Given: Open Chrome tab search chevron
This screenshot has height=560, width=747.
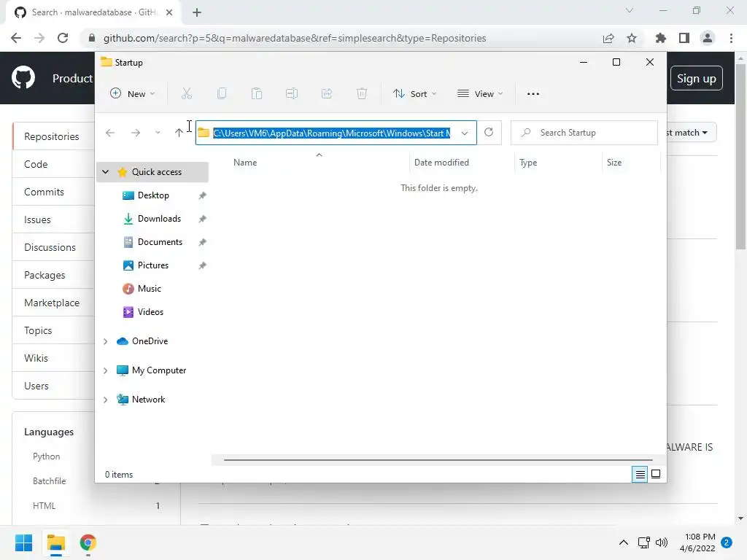Looking at the screenshot, I should (x=630, y=10).
